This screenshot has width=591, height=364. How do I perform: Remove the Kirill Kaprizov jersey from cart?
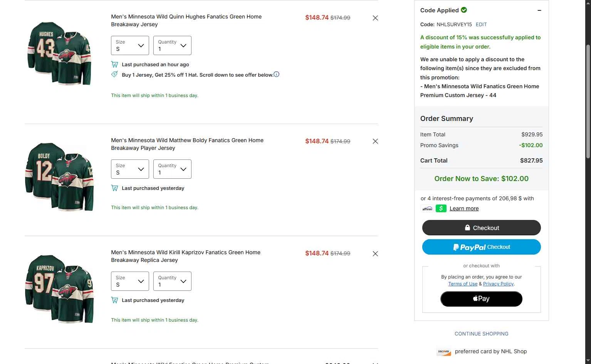[375, 254]
